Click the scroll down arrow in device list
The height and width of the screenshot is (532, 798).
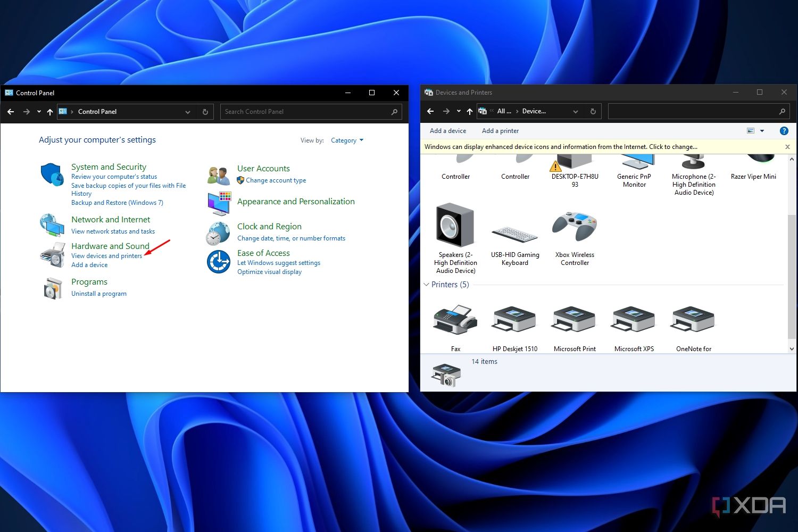(x=792, y=349)
